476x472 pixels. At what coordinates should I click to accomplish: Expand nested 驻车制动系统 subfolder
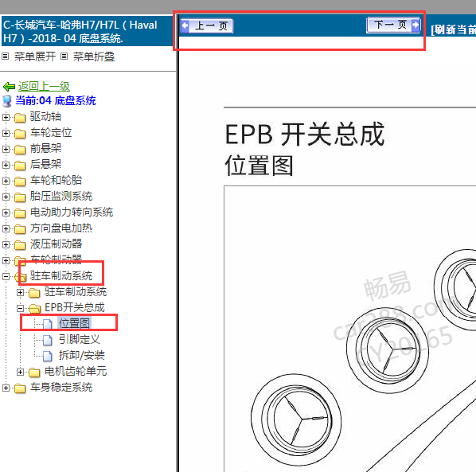(21, 292)
